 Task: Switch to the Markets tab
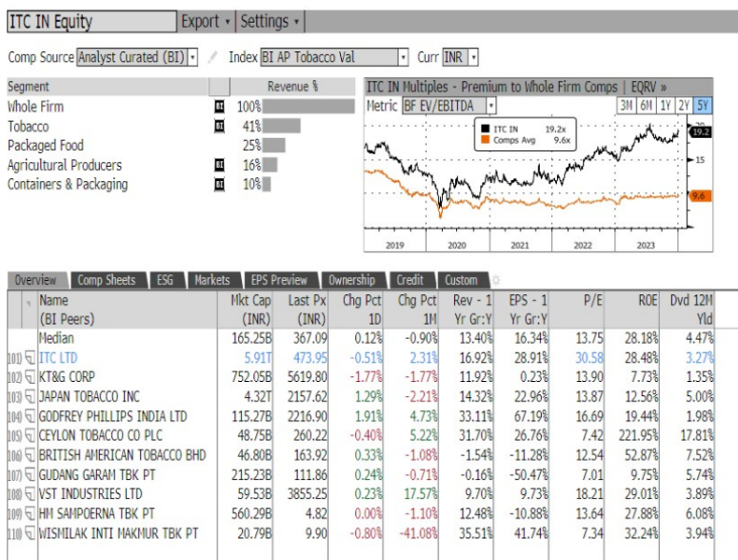(x=212, y=280)
